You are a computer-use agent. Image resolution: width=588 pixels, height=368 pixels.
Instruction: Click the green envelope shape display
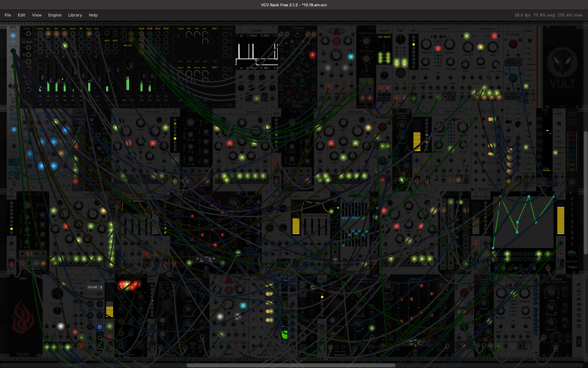pos(524,222)
